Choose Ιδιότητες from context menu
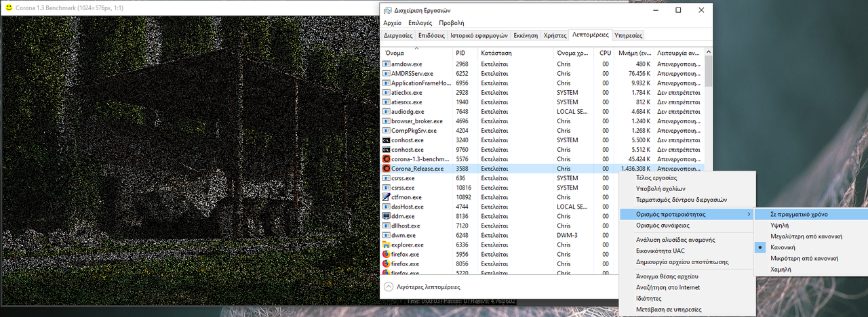Image resolution: width=868 pixels, height=317 pixels. 687,298
